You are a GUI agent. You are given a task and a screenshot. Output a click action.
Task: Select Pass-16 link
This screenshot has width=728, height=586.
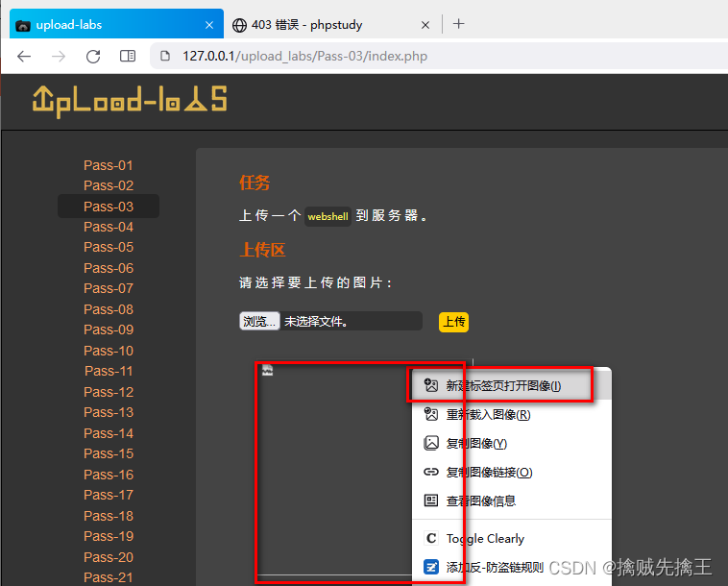tap(109, 475)
